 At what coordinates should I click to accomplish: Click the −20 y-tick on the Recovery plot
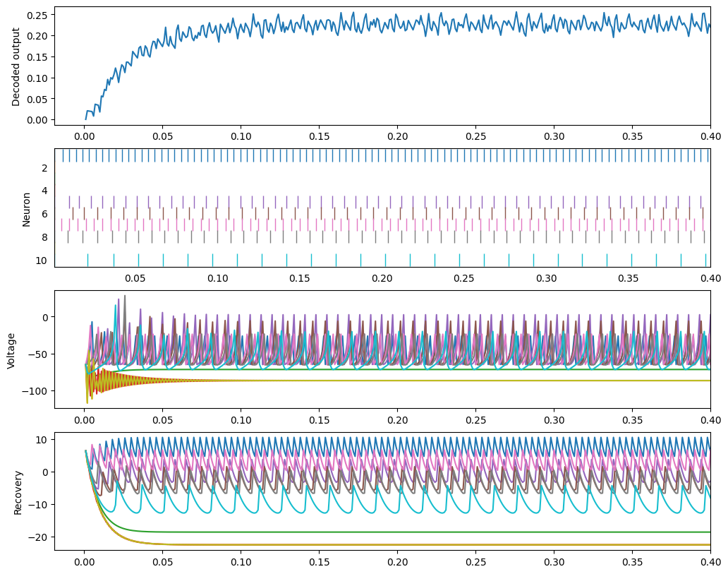(37, 537)
